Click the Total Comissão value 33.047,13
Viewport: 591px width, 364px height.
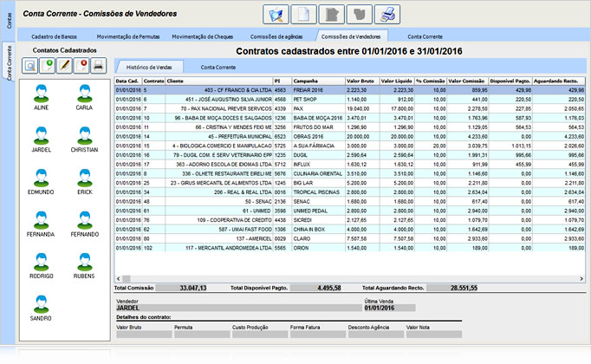point(181,288)
